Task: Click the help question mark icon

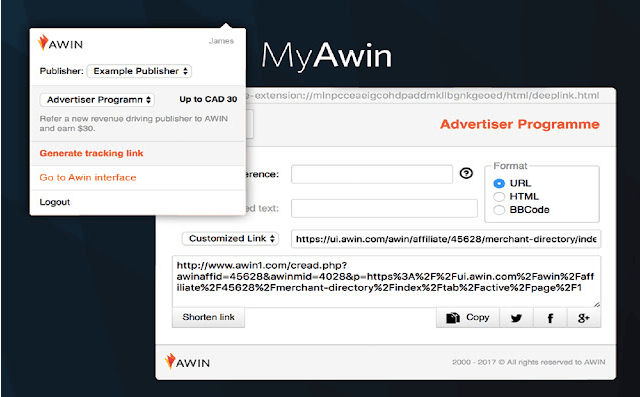Action: pyautogui.click(x=466, y=173)
